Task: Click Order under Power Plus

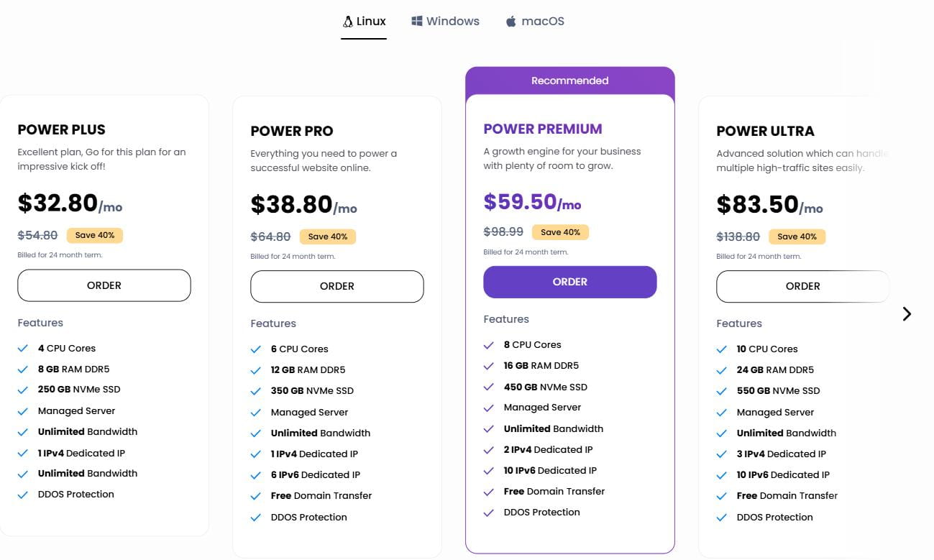Action: tap(104, 285)
